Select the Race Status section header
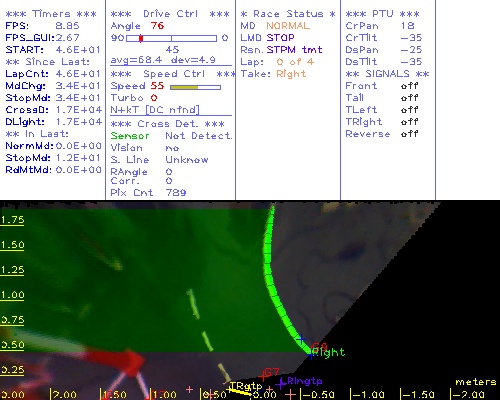 [x=288, y=14]
